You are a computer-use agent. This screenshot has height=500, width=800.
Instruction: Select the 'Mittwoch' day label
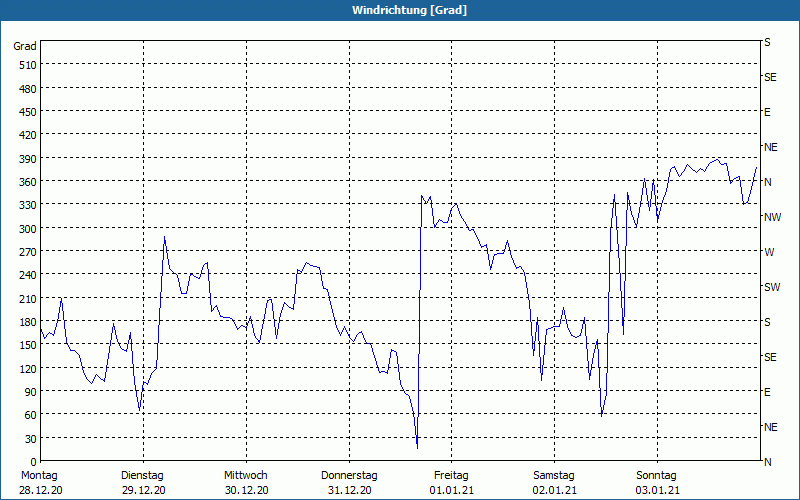(x=245, y=476)
